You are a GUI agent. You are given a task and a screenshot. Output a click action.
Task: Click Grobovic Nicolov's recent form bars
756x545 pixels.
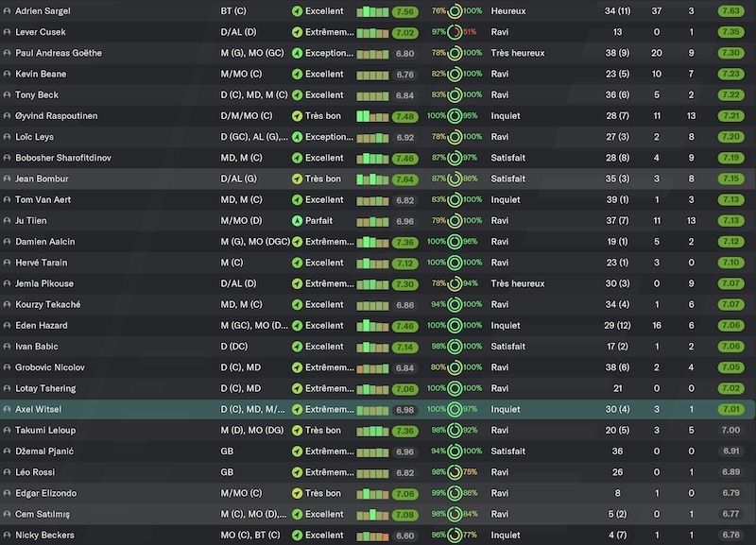coord(372,368)
